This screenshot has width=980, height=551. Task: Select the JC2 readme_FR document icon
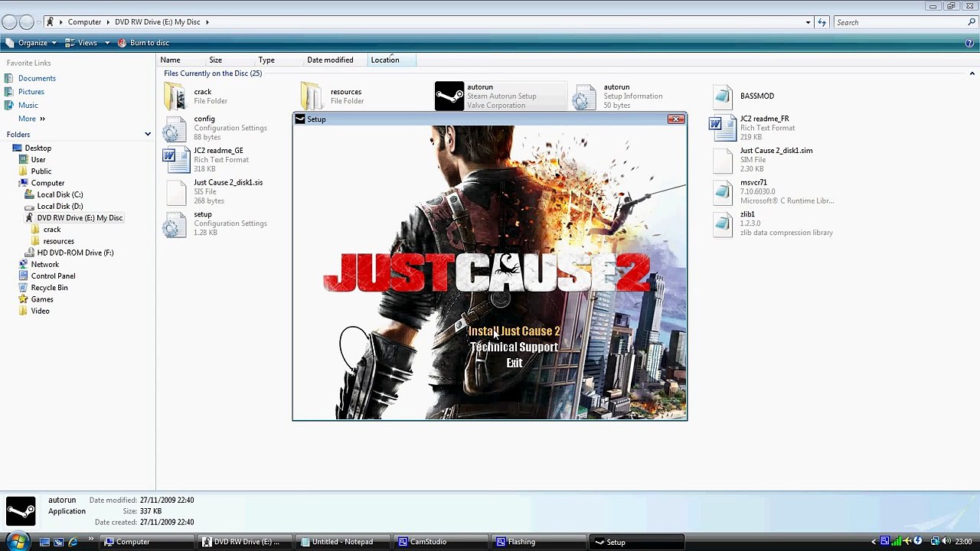pos(723,129)
